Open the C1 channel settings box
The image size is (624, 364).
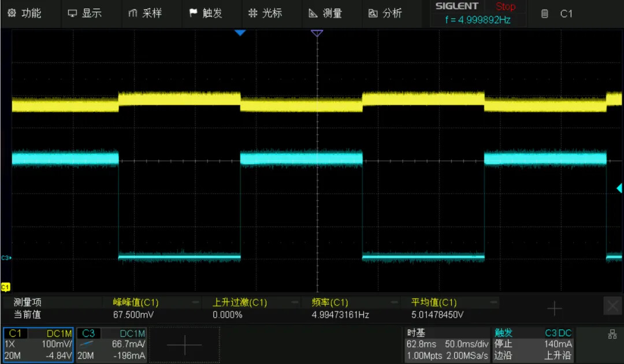(x=39, y=345)
